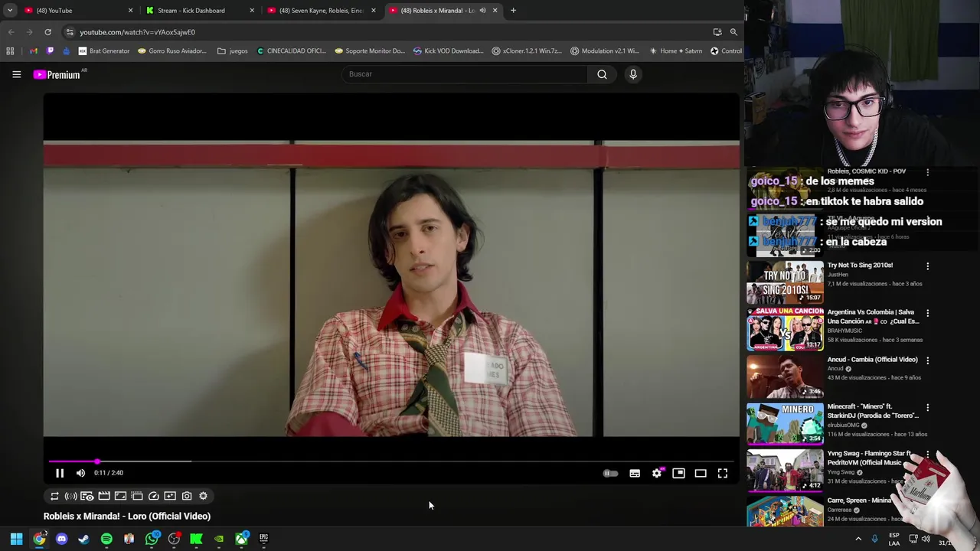Pause the video with the pause button
This screenshot has height=551, width=980.
click(x=60, y=473)
